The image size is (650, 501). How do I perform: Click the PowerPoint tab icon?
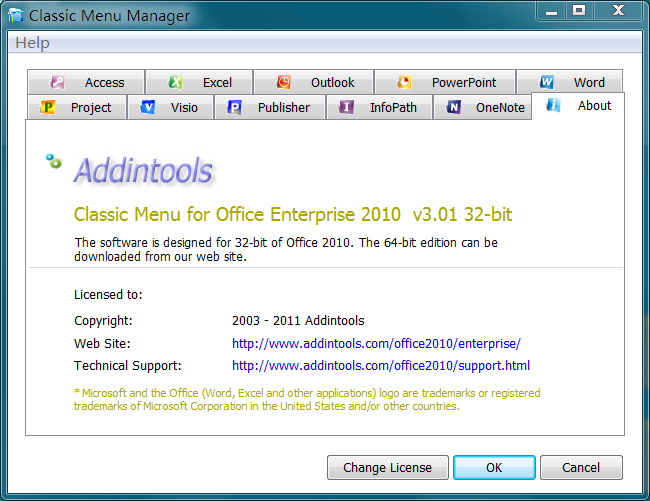[x=404, y=83]
